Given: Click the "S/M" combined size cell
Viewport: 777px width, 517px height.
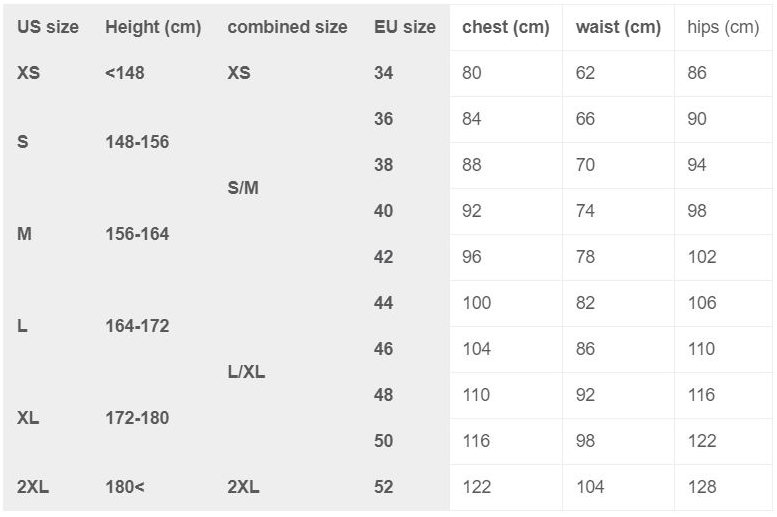Looking at the screenshot, I should pyautogui.click(x=243, y=188).
